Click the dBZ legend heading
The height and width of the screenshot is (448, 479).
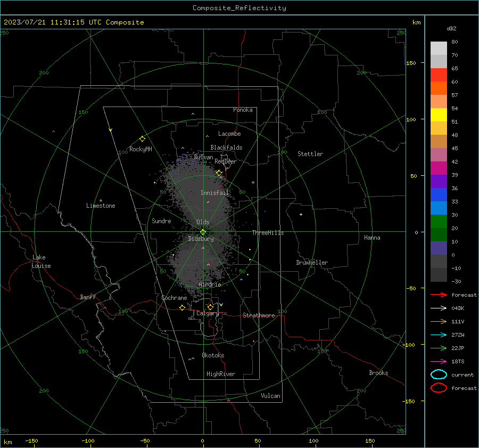pos(451,28)
